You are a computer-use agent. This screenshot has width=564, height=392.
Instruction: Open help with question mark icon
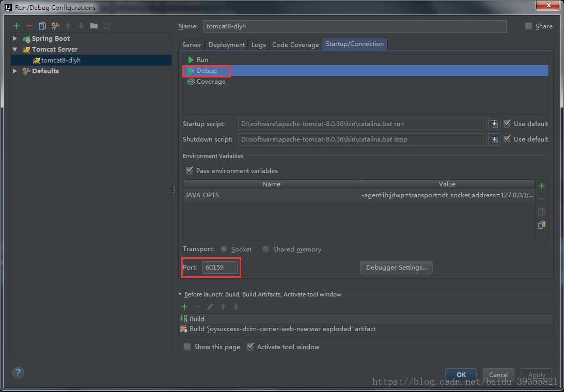click(19, 372)
